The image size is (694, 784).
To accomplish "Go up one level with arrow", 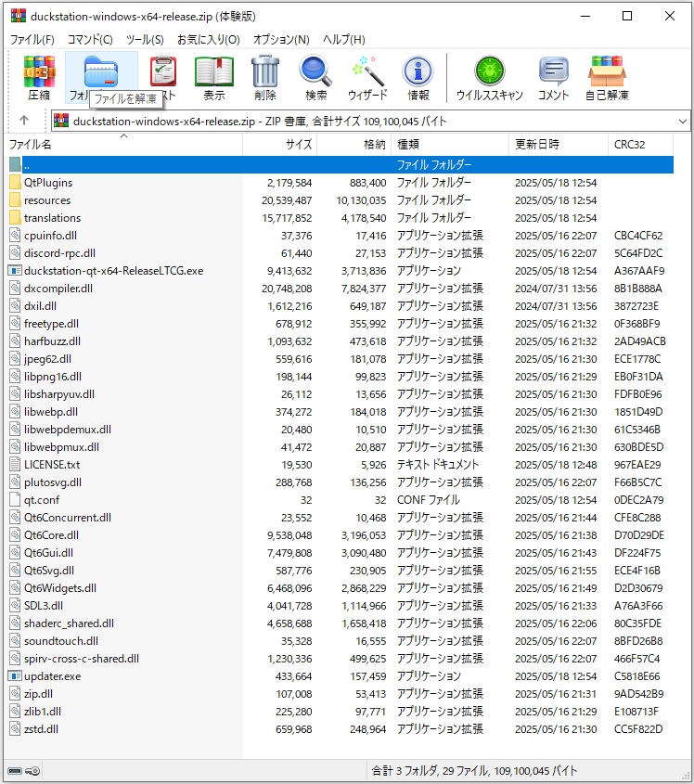I will tap(24, 120).
